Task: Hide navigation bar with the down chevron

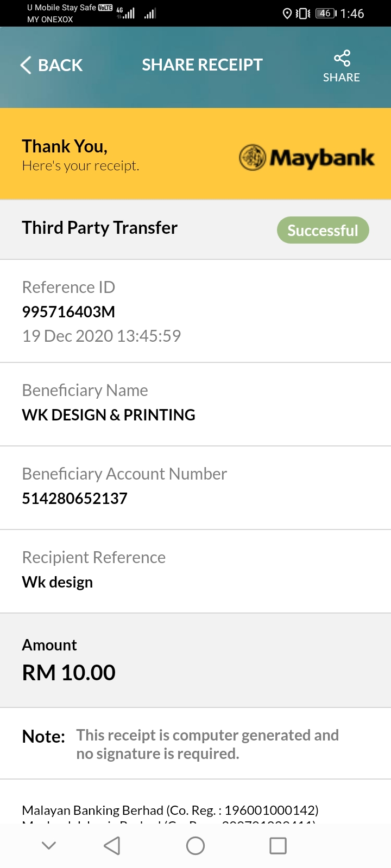Action: (x=49, y=845)
